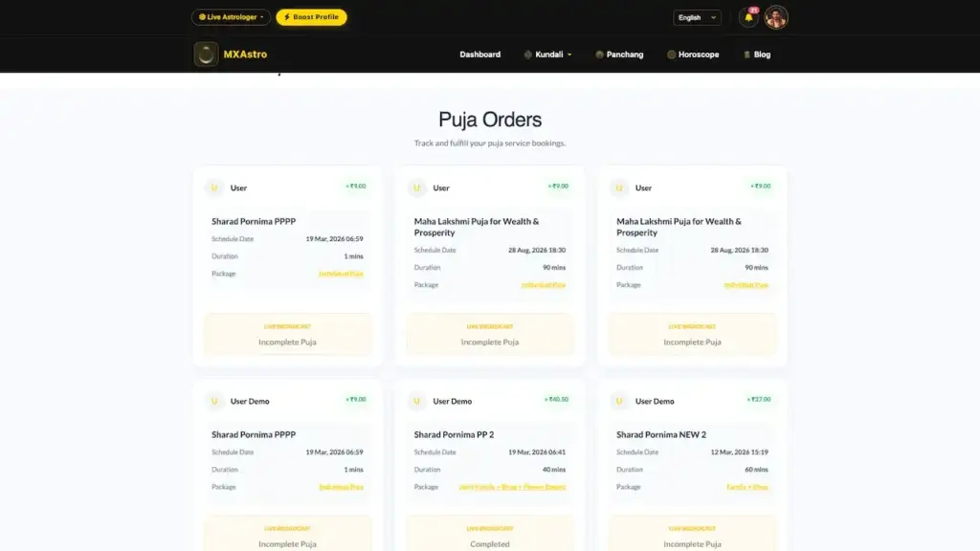
Task: Click the lightning bolt on Boost Profile
Action: [x=287, y=17]
